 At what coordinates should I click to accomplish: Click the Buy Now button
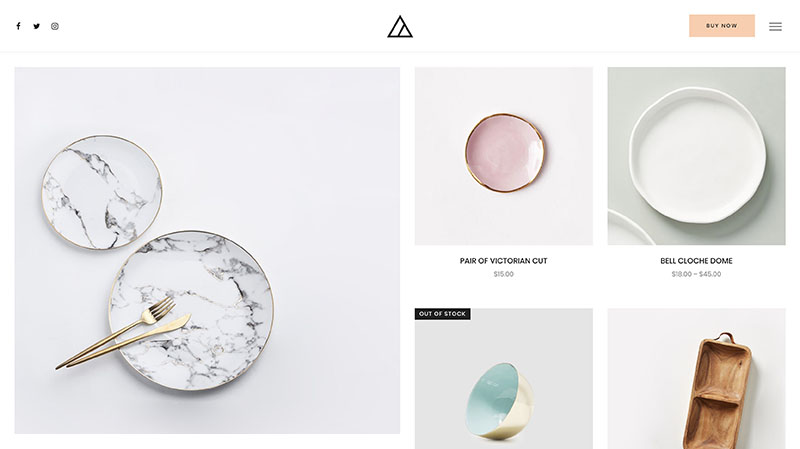[721, 26]
